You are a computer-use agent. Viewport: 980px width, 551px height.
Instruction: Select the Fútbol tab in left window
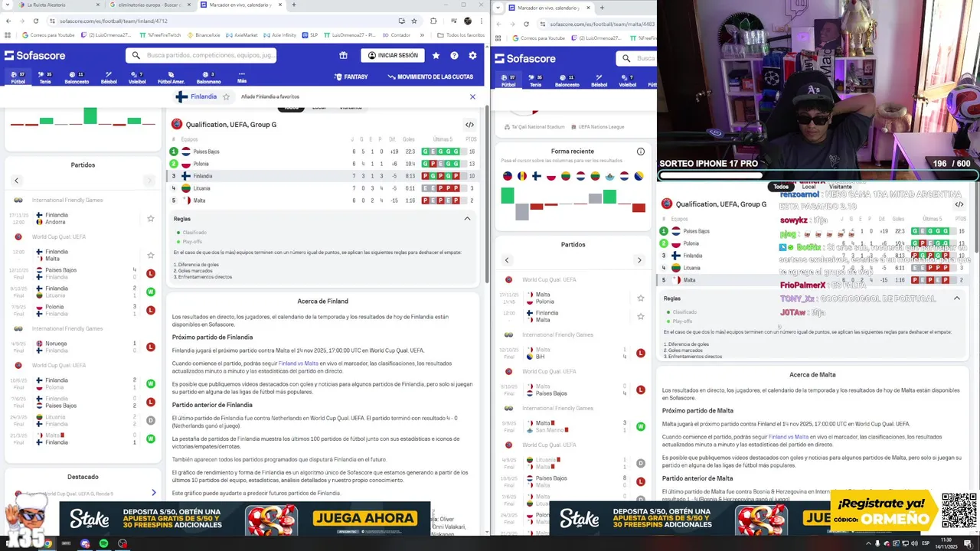tap(18, 78)
